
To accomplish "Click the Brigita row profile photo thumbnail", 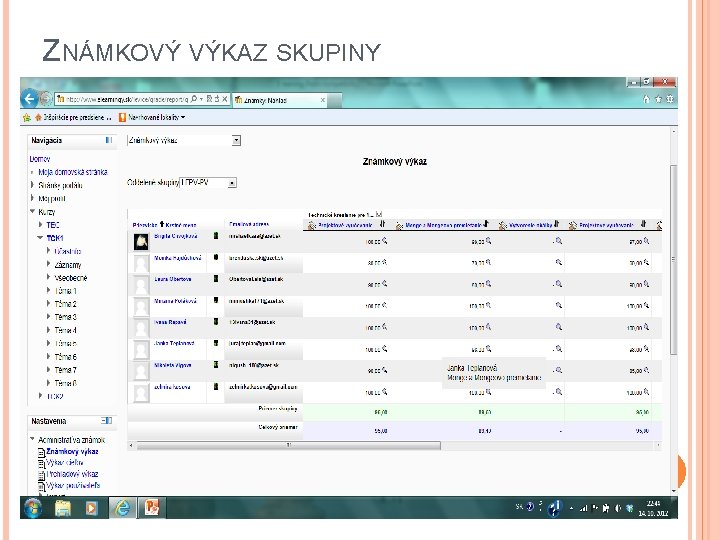I will click(141, 242).
